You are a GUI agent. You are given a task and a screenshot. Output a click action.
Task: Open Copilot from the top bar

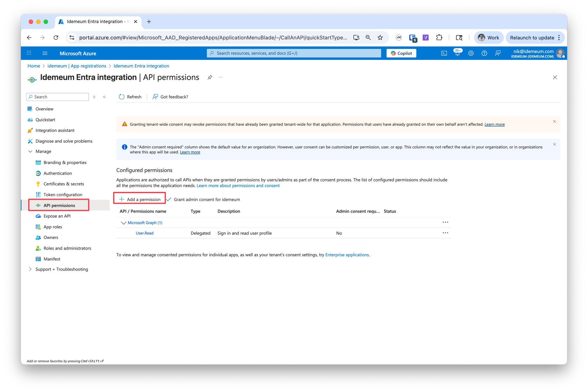(401, 53)
